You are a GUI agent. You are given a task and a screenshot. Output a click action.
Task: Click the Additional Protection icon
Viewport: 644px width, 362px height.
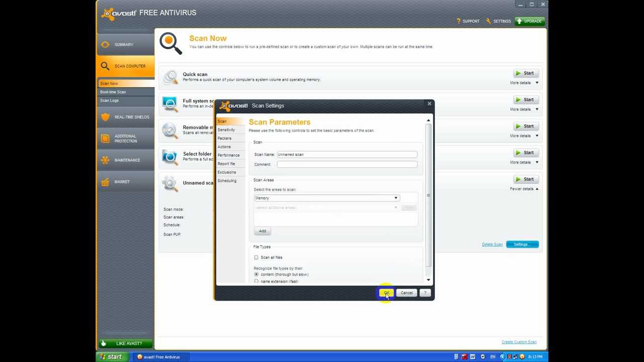pos(105,139)
